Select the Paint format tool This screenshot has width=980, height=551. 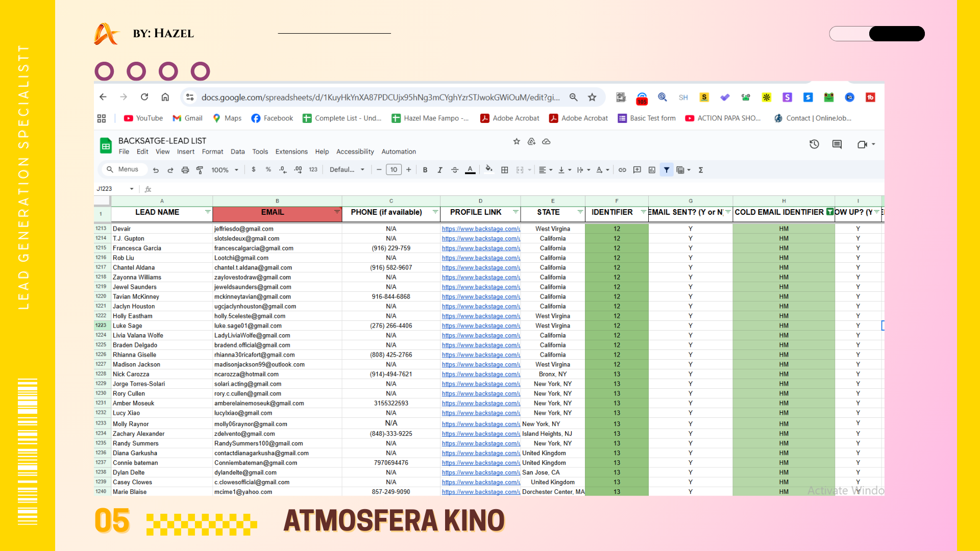200,169
